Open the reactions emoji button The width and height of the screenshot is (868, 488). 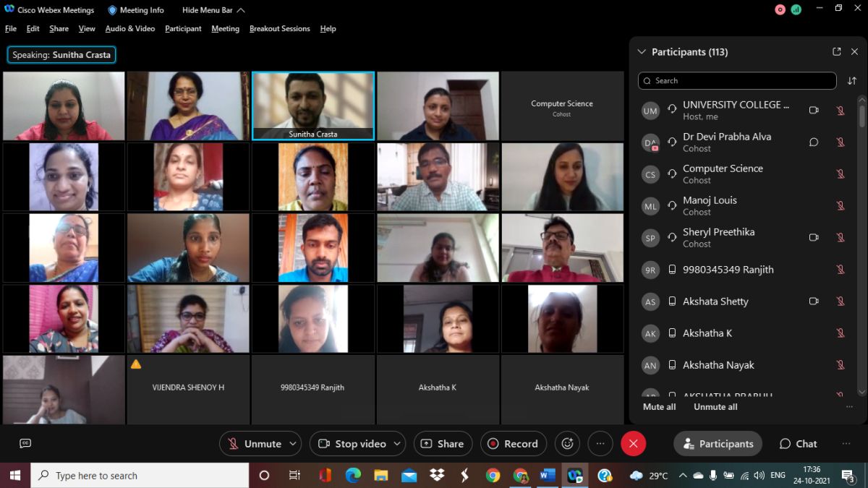coord(568,444)
